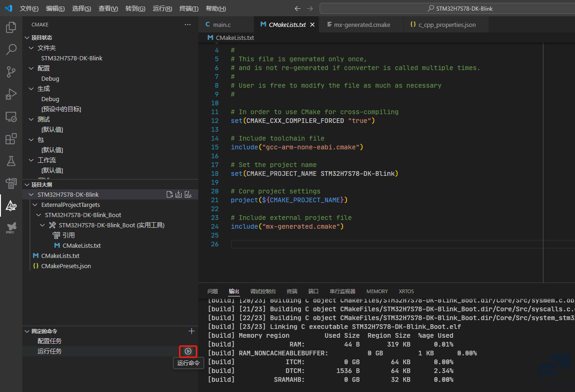Viewport: 575px width, 392px height.
Task: Click the STM32H7S78-DK-Blink search box
Action: click(x=447, y=8)
